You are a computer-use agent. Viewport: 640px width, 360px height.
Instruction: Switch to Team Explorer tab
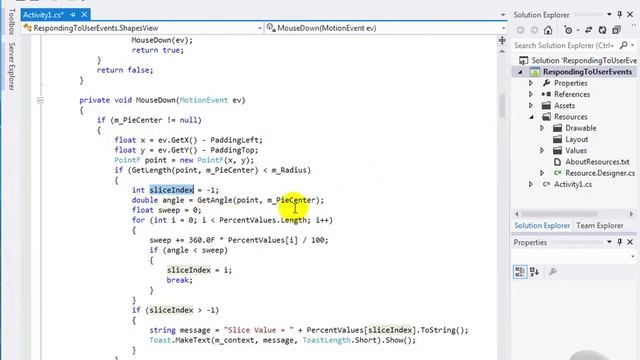599,226
